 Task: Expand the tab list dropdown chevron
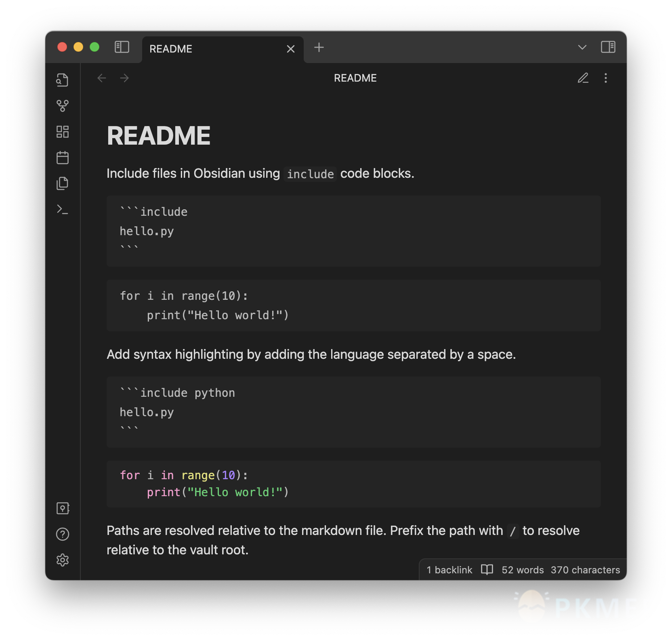coord(582,47)
